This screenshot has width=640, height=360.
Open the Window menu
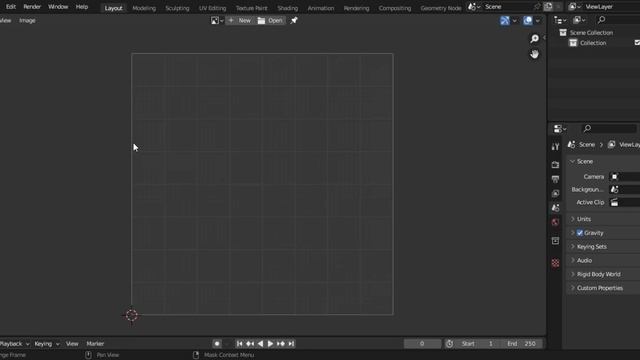(58, 7)
